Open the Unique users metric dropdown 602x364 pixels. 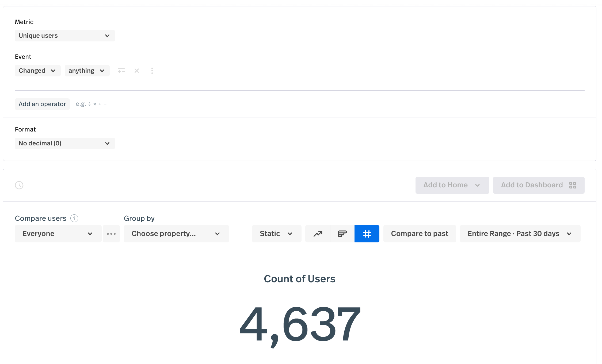65,36
